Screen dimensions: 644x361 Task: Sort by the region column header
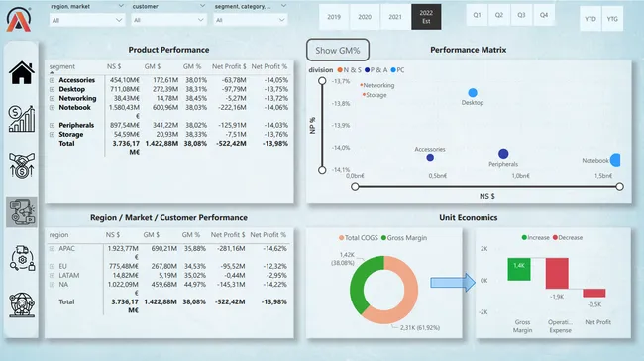[x=58, y=235]
